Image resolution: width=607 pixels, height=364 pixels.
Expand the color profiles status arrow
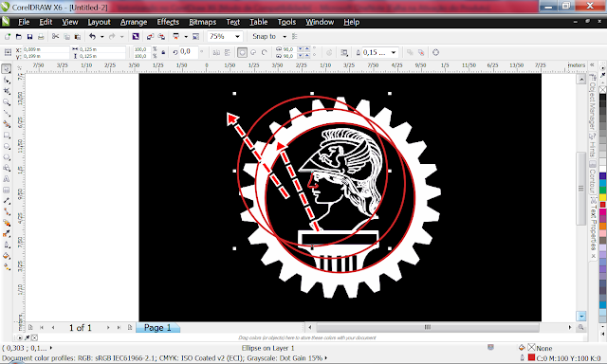click(x=326, y=358)
